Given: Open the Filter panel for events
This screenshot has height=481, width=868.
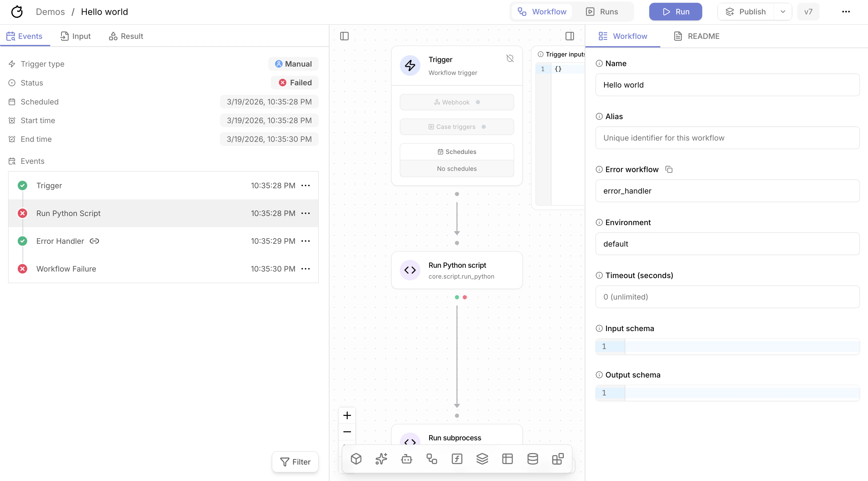Looking at the screenshot, I should tap(295, 462).
